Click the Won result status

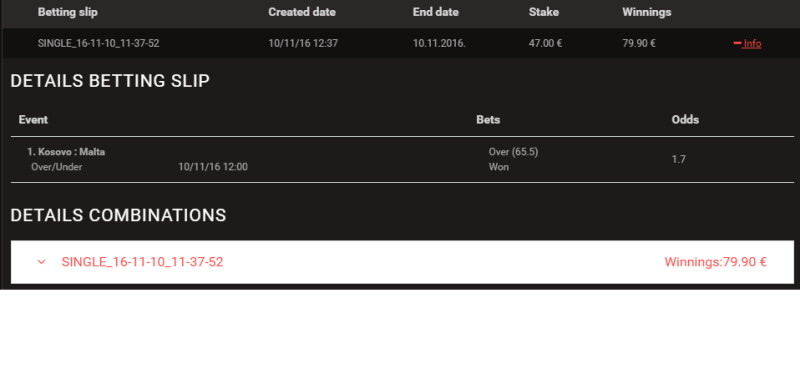[498, 167]
